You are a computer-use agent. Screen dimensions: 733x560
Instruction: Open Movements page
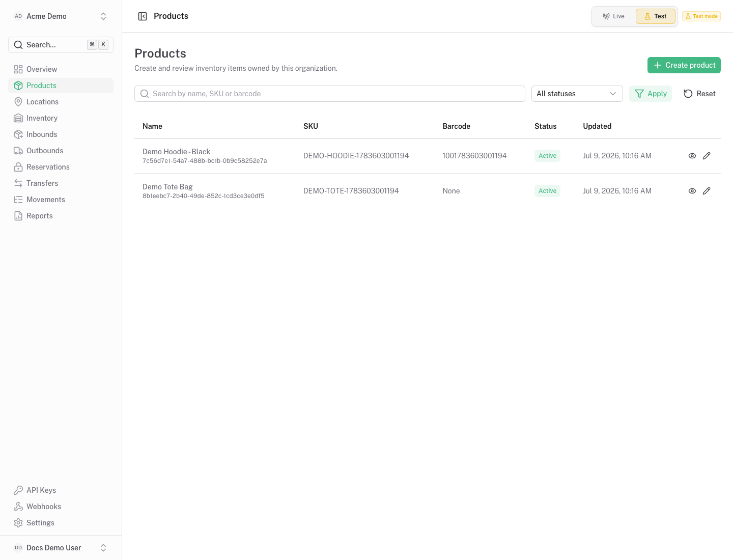[x=61, y=200]
